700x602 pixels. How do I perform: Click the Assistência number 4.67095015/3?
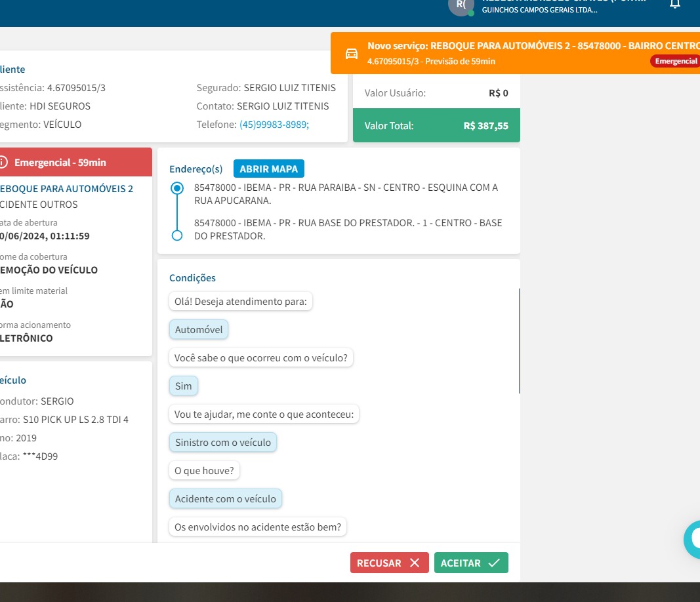coord(76,88)
